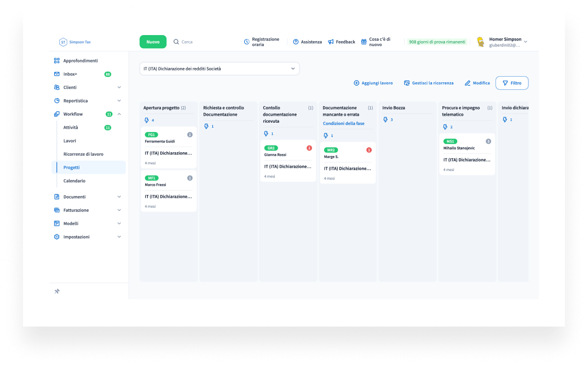Select Progetti in the sidebar
Image resolution: width=588 pixels, height=366 pixels.
89,168
